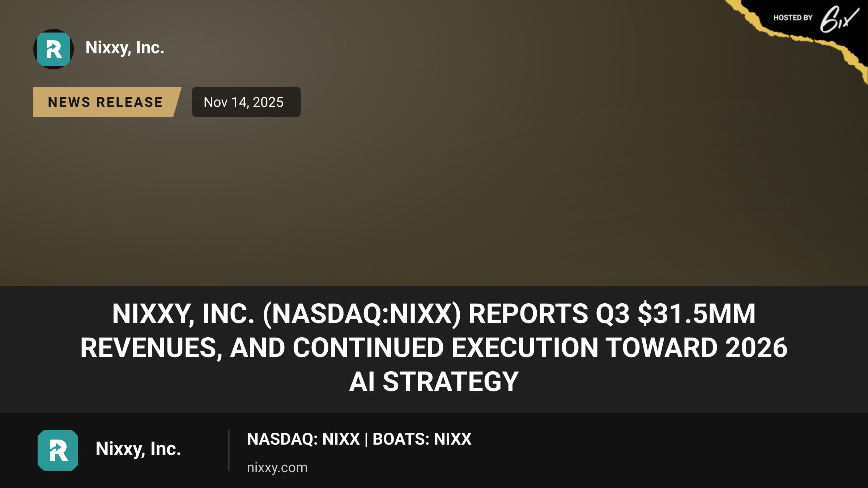Viewport: 868px width, 488px height.
Task: Select the HOSTED BY label
Action: pyautogui.click(x=793, y=18)
